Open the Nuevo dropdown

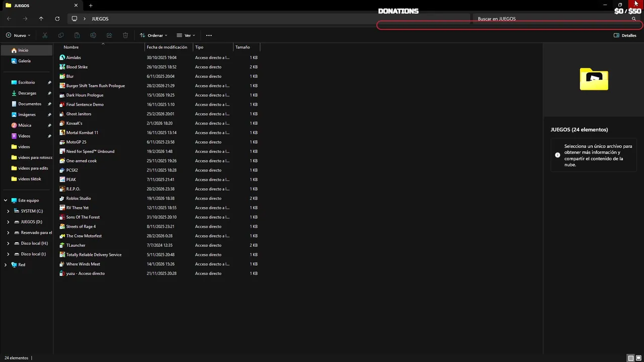18,35
